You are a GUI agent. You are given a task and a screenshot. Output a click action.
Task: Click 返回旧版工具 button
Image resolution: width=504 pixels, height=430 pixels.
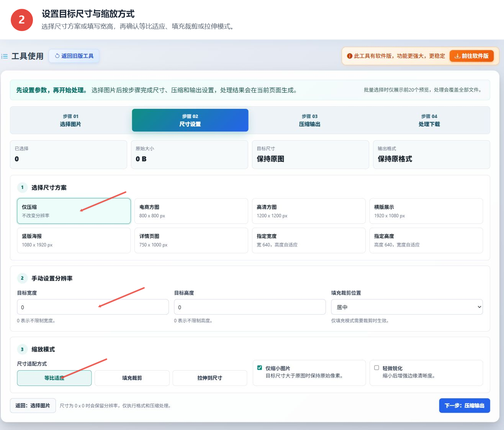coord(74,56)
